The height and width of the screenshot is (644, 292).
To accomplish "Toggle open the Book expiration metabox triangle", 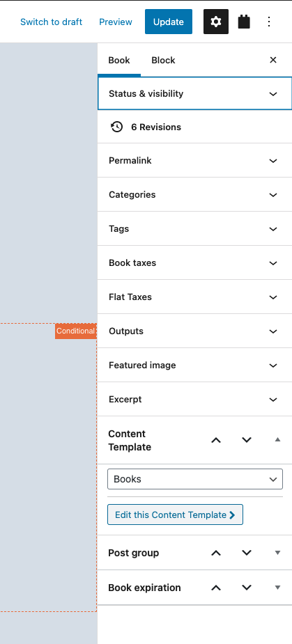I will click(x=277, y=588).
